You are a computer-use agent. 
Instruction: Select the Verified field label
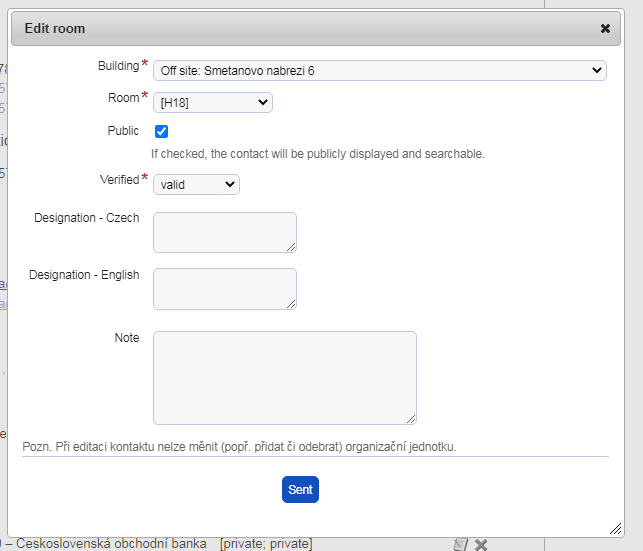[x=119, y=180]
